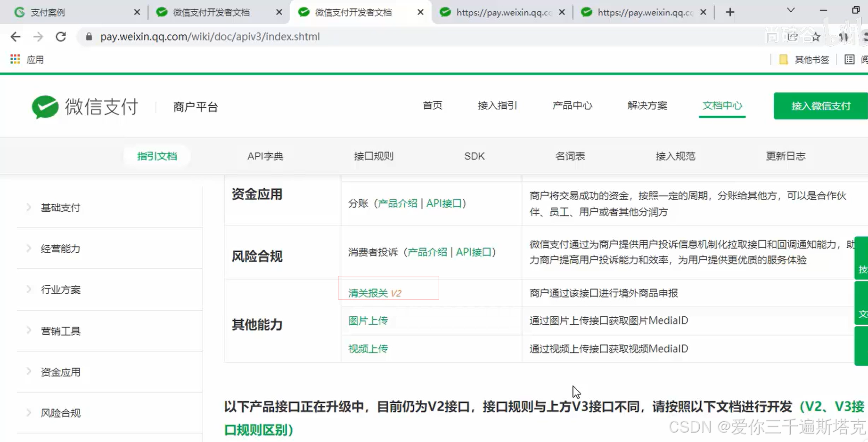This screenshot has height=442, width=868.
Task: Click the 接入微信支付 button
Action: click(820, 106)
